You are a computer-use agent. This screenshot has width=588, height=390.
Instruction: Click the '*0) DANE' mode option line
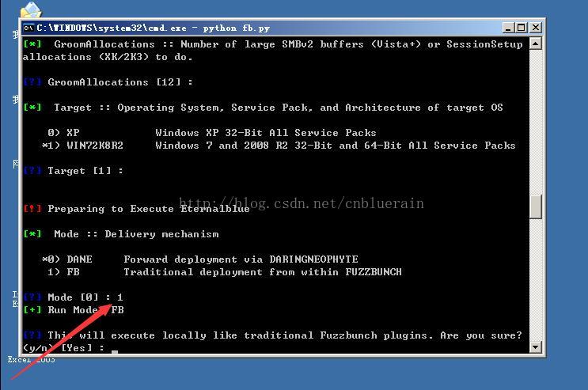[200, 259]
